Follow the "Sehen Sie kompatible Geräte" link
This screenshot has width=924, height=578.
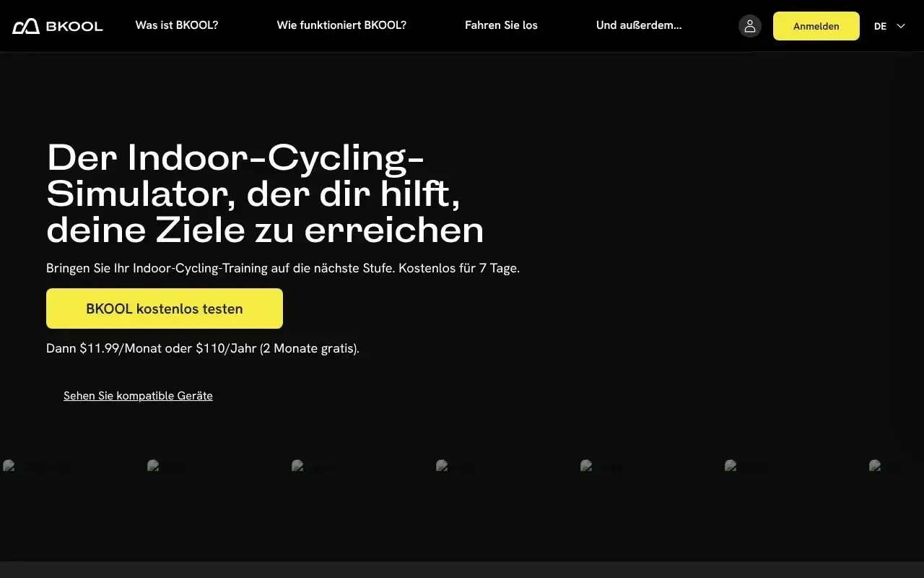coord(137,395)
